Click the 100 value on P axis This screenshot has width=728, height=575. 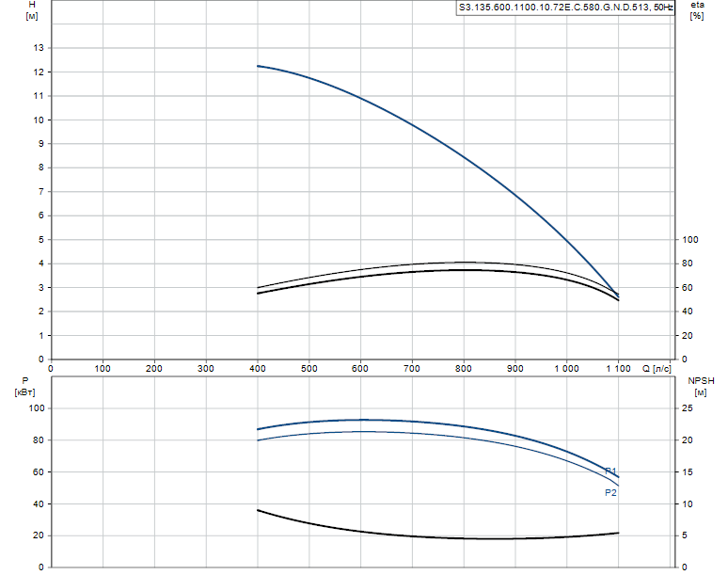pos(37,408)
